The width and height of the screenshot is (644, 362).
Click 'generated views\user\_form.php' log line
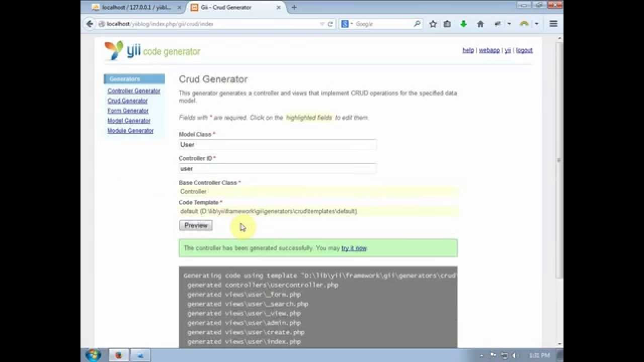point(244,295)
